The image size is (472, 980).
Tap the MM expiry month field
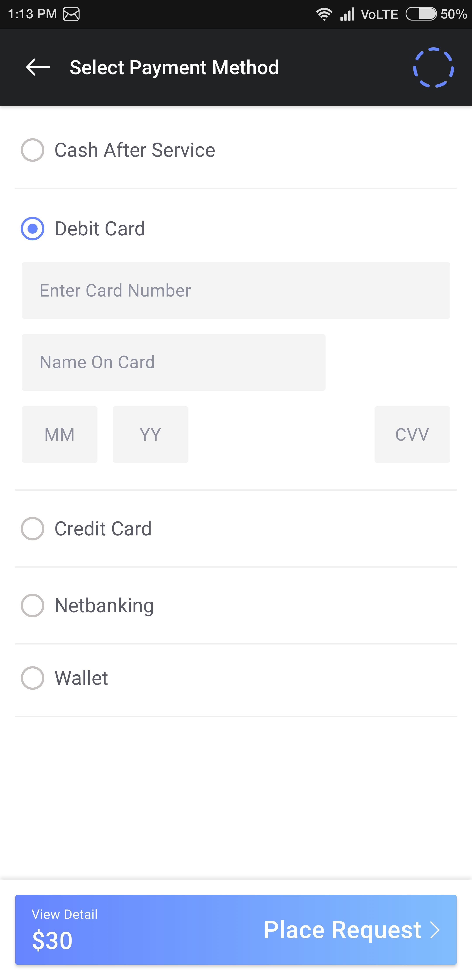pyautogui.click(x=59, y=435)
